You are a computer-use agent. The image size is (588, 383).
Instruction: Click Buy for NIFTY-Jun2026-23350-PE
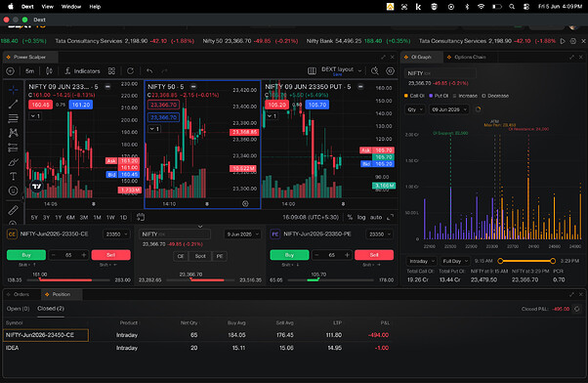(289, 255)
